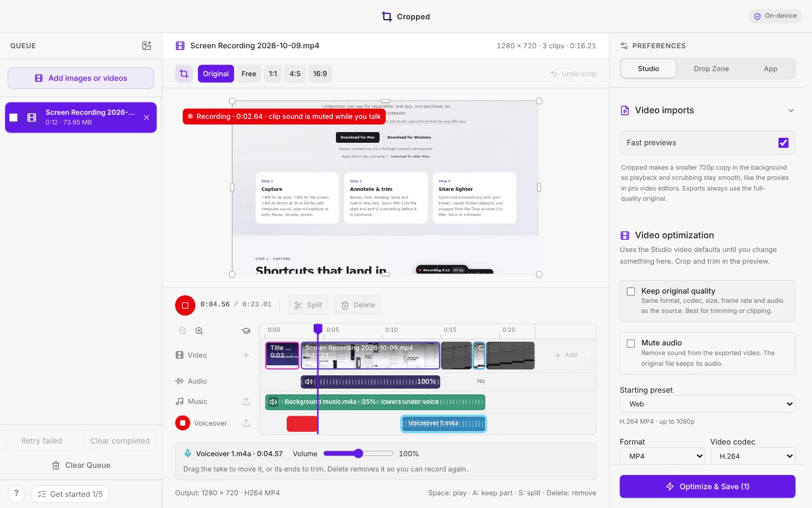This screenshot has height=508, width=812.
Task: Switch to the Drop Zone tab
Action: (x=711, y=69)
